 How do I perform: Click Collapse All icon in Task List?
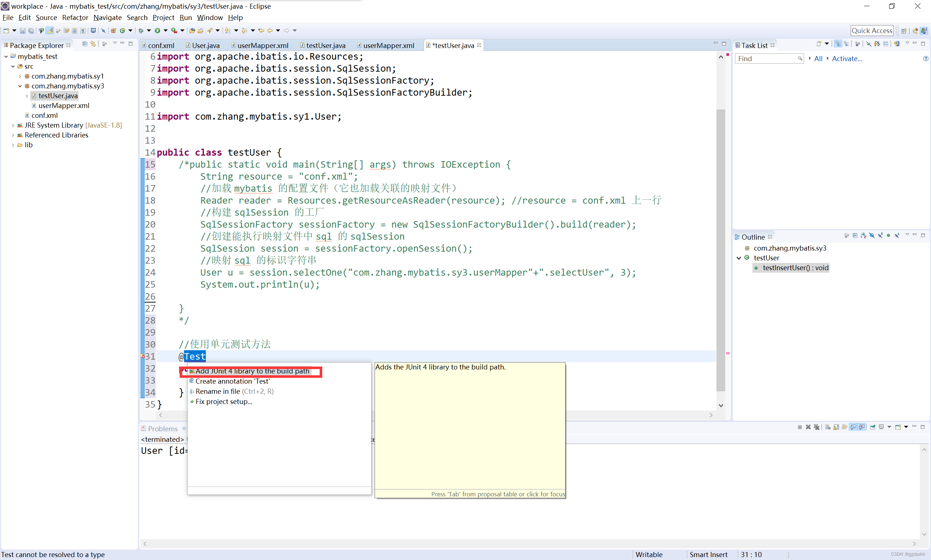[886, 44]
